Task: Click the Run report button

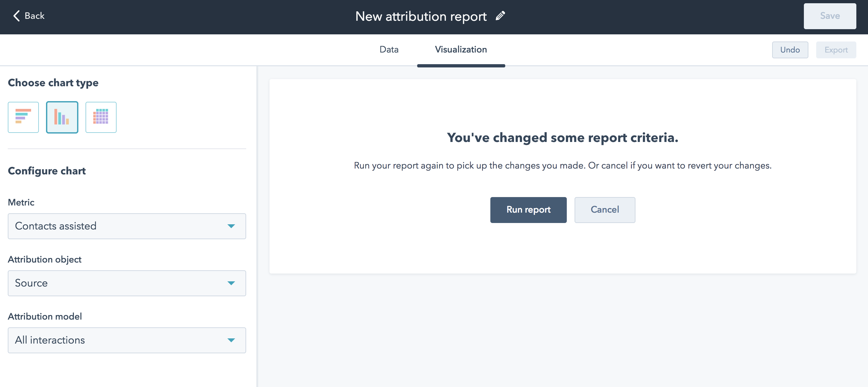Action: 528,210
